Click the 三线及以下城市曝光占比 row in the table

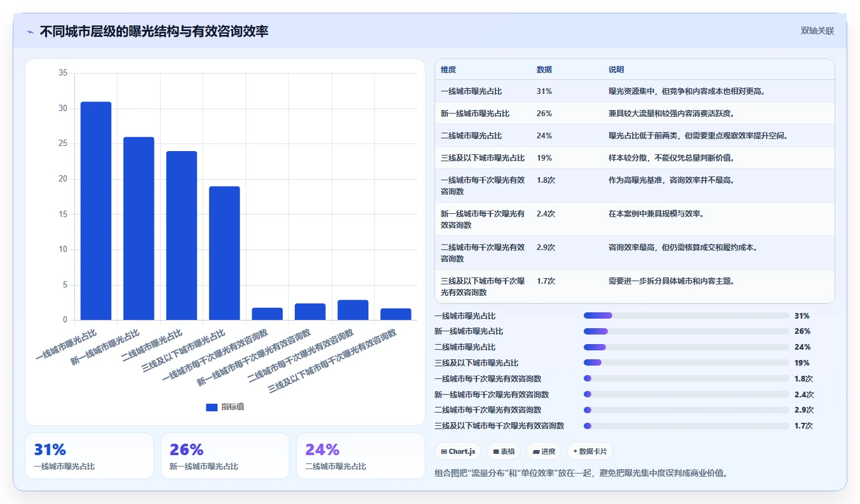coord(635,158)
